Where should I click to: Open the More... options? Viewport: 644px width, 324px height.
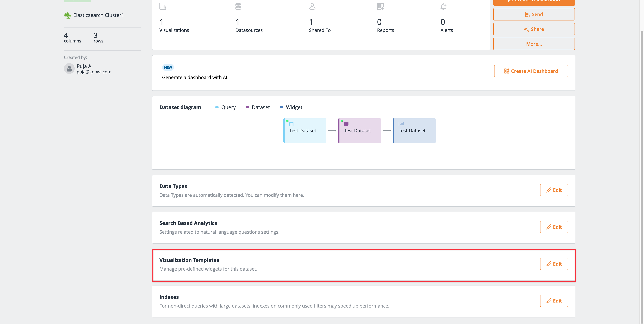(534, 44)
